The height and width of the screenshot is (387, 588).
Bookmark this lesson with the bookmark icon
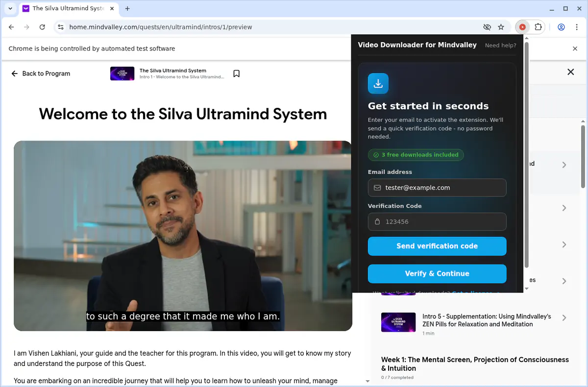(x=236, y=73)
